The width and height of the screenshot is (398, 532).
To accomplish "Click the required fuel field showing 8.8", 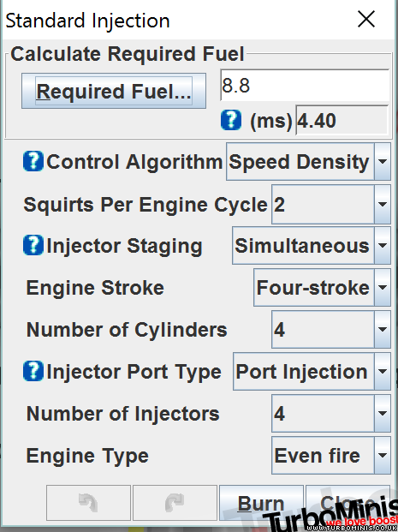I will (305, 85).
